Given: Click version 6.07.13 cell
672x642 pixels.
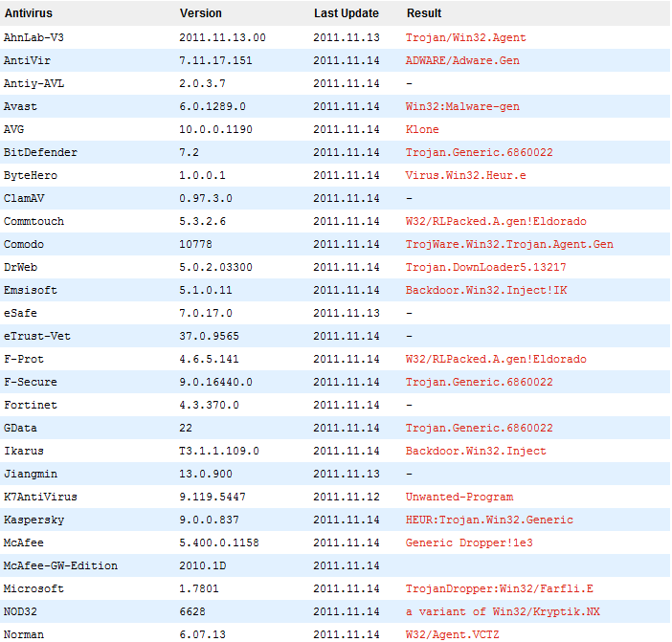Looking at the screenshot, I should click(202, 634).
